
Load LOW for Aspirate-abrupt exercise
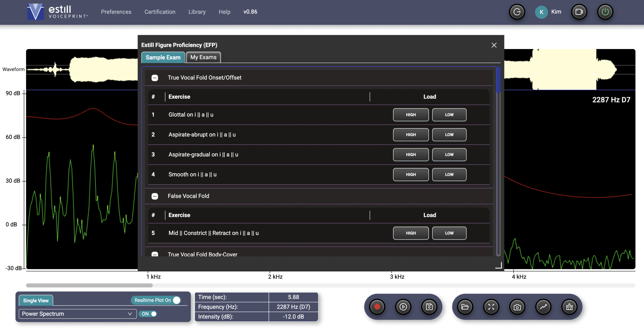[449, 134]
